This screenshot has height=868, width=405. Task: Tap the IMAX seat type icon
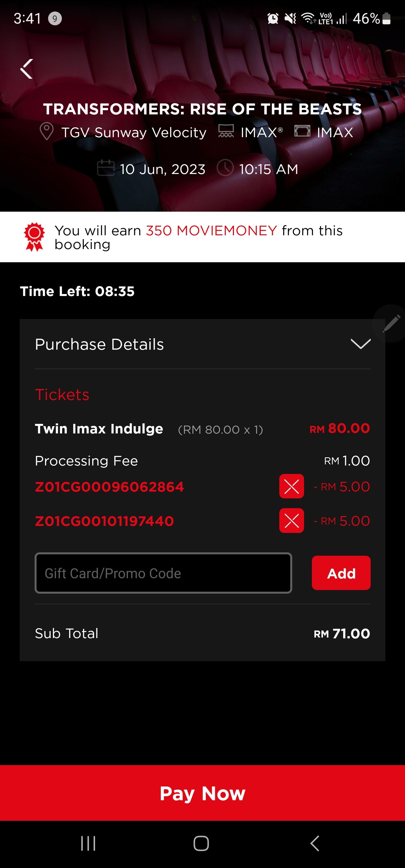coord(226,131)
